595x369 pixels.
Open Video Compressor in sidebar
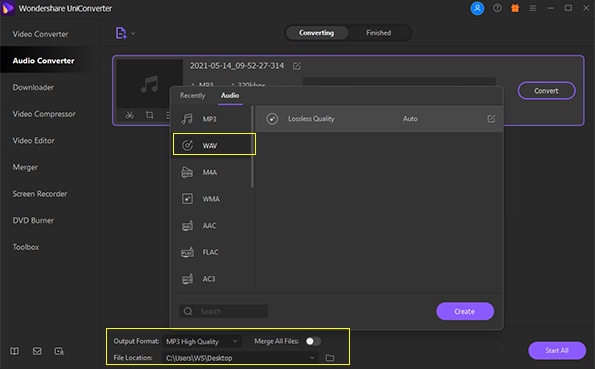coord(44,114)
